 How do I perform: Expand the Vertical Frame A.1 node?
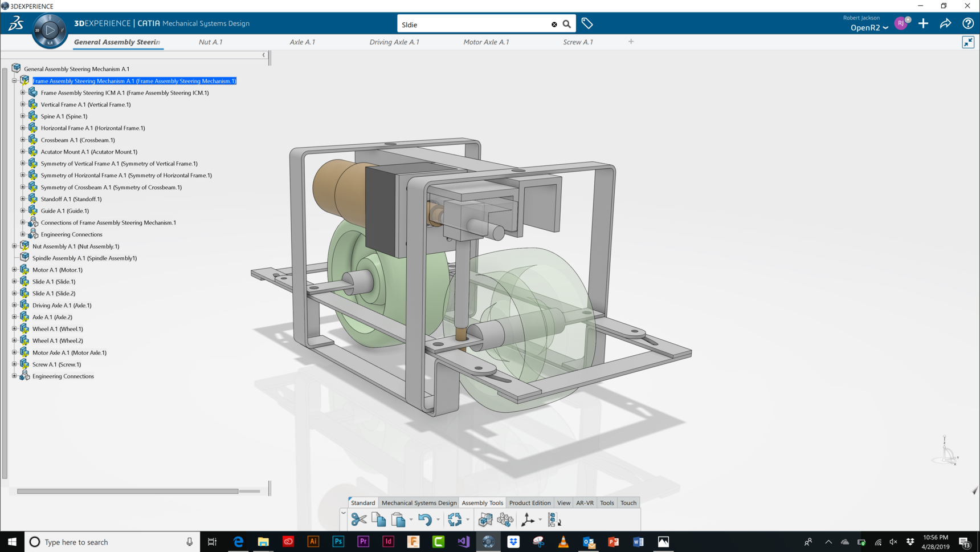23,104
